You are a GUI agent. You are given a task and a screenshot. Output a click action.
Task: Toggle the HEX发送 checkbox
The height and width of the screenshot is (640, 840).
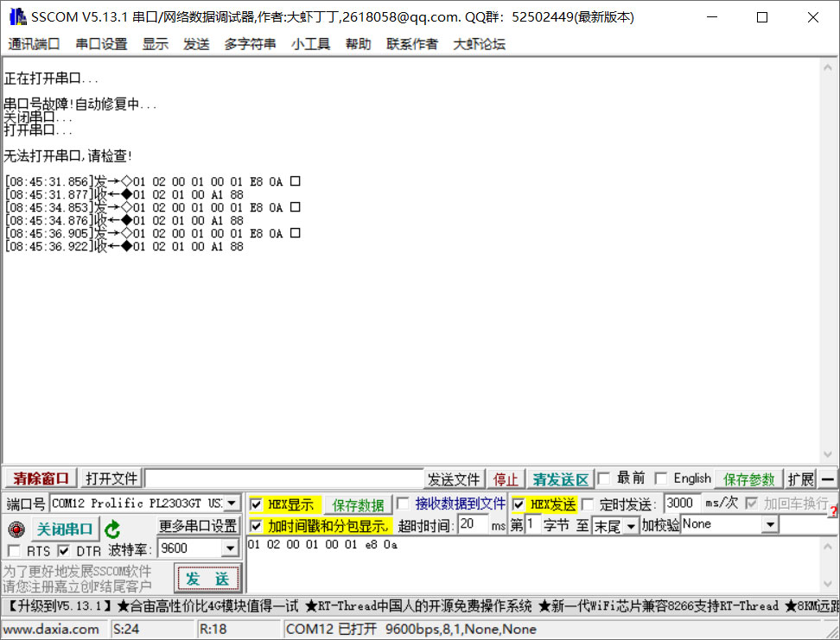point(518,504)
